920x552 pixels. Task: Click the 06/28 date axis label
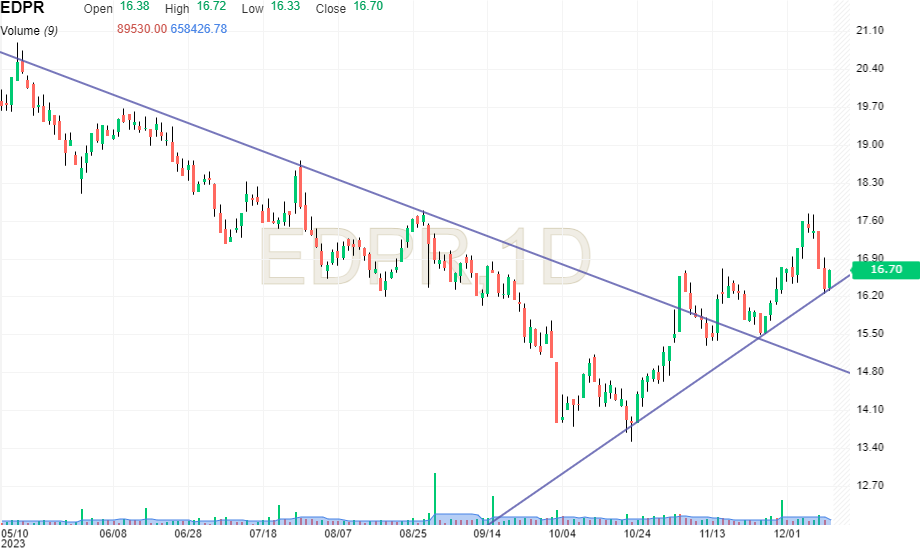[x=188, y=534]
